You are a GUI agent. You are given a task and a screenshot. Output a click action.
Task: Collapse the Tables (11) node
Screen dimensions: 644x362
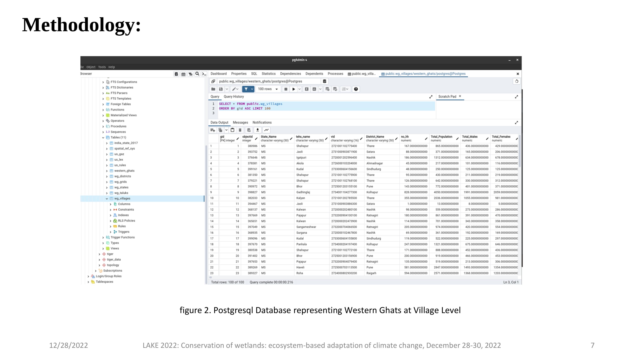(x=103, y=138)
